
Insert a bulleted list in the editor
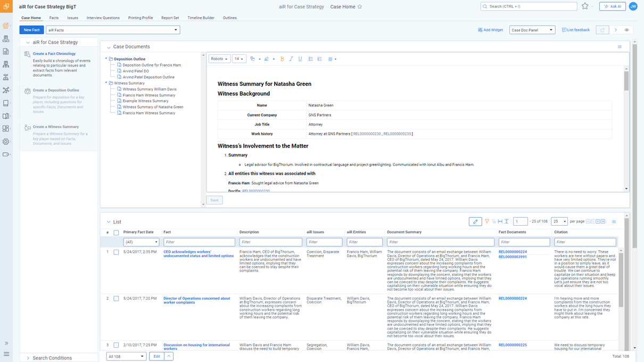pyautogui.click(x=311, y=59)
